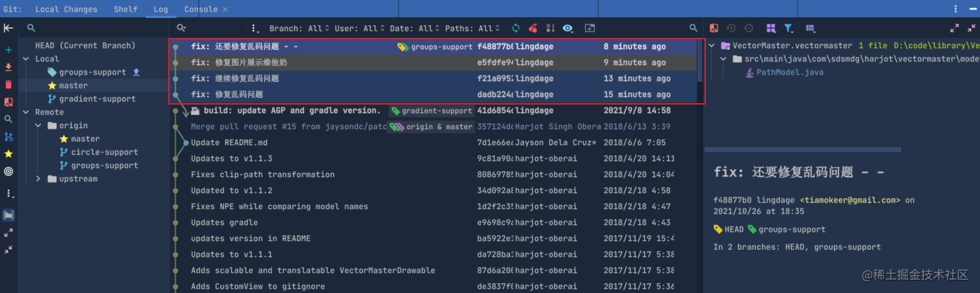
Task: Click the Go to Hash/Branch/Tag magnifier icon
Action: click(x=693, y=28)
